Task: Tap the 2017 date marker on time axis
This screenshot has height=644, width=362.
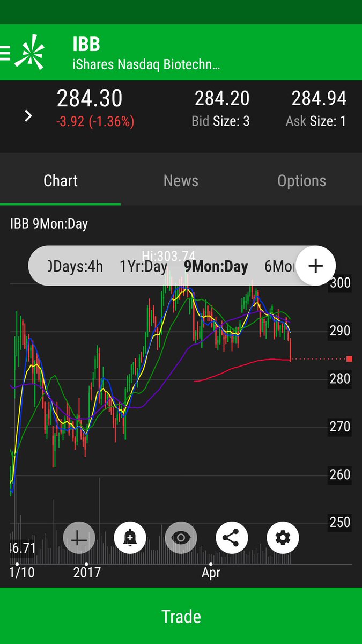Action: tap(87, 573)
